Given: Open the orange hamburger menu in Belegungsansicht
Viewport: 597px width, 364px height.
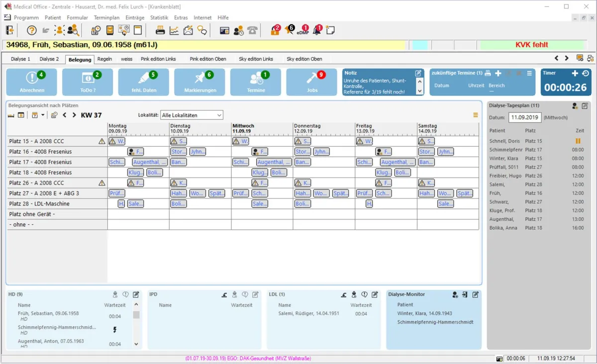Looking at the screenshot, I should coord(475,115).
